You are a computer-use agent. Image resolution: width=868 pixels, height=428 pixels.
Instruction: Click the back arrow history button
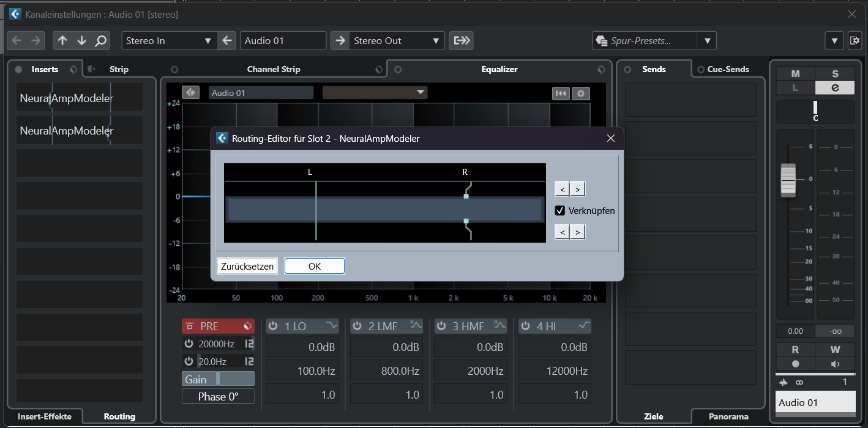17,41
